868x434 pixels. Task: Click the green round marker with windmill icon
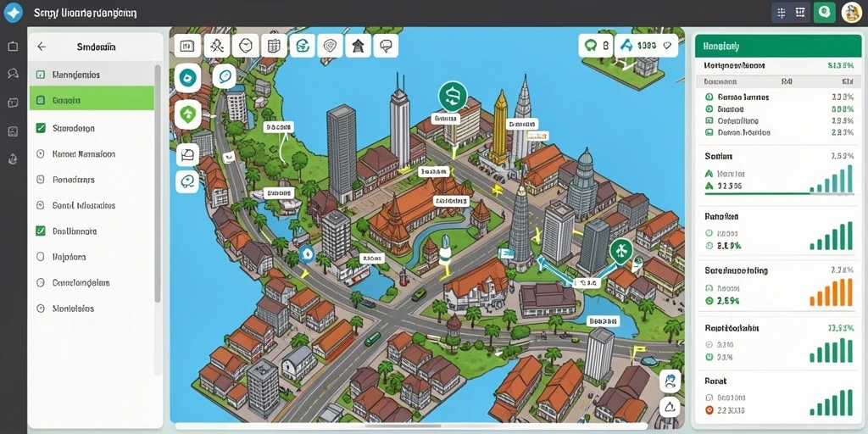coord(621,252)
